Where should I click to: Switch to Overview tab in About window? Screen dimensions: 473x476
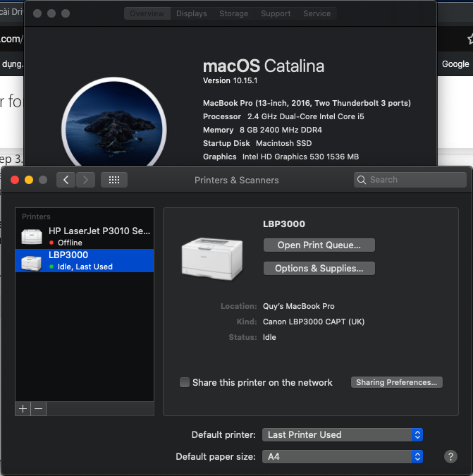(147, 13)
